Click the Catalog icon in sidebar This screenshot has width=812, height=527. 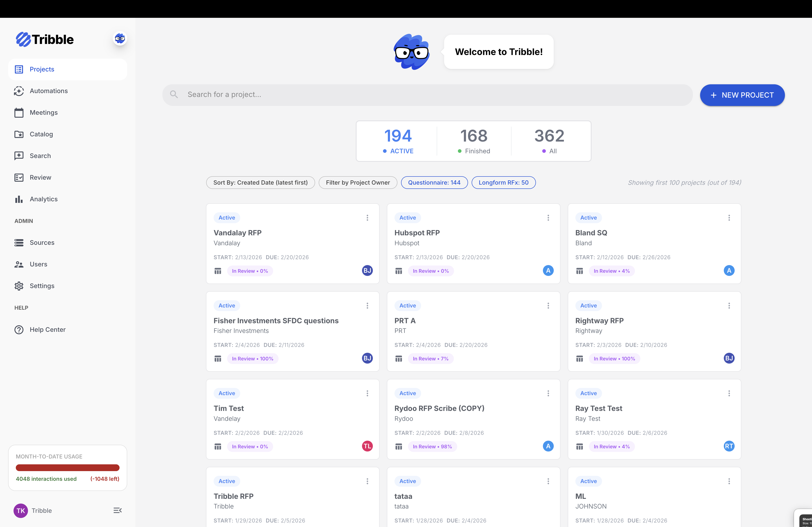pyautogui.click(x=19, y=134)
